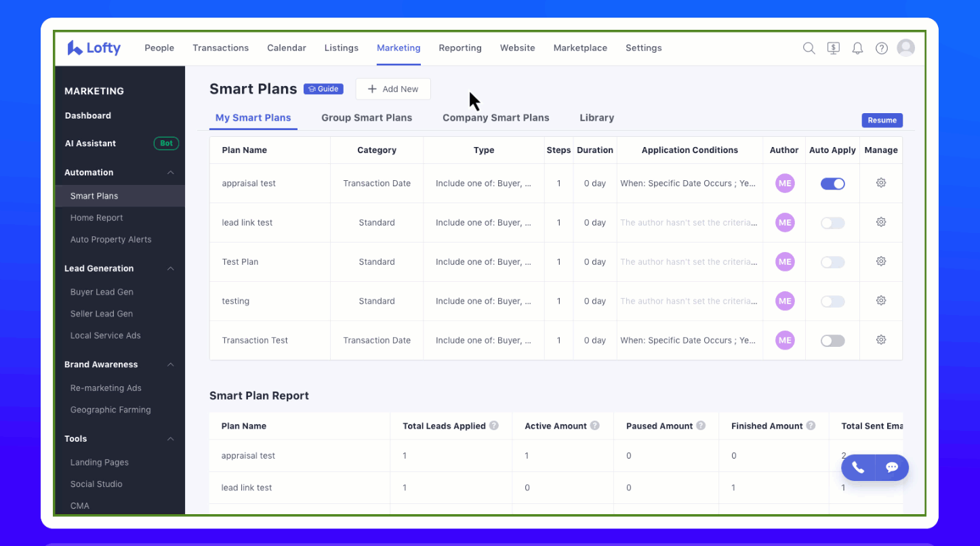980x546 pixels.
Task: Open Home Report in the sidebar
Action: 97,218
